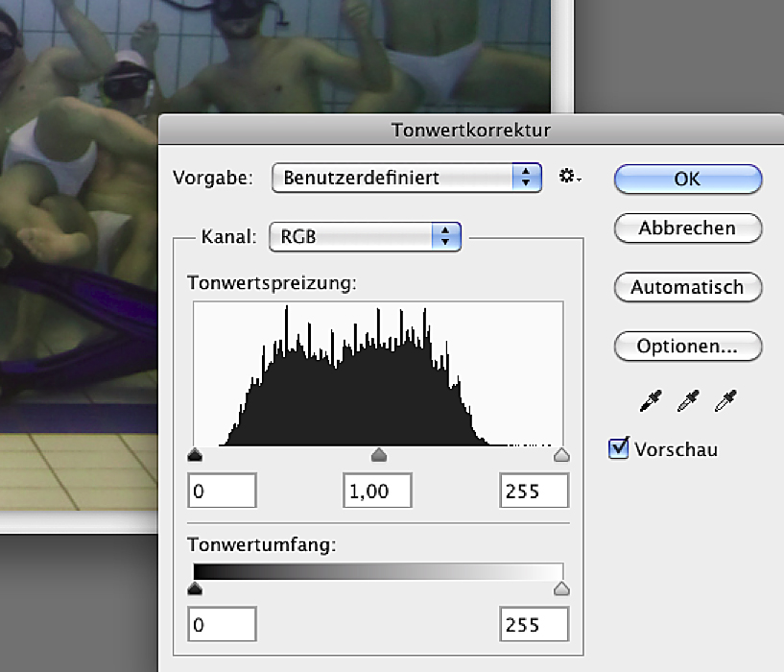The height and width of the screenshot is (672, 784).
Task: Click the output highlights field showing 255
Action: point(534,624)
